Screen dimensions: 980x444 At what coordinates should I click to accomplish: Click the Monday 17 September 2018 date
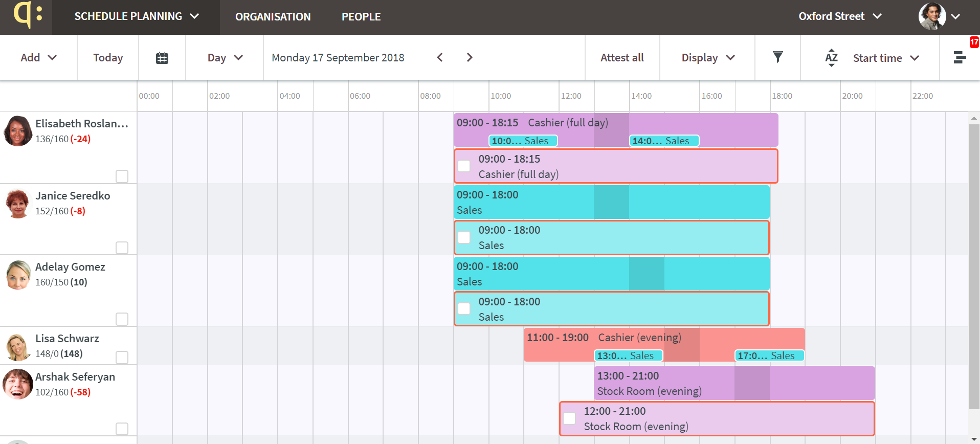[338, 58]
